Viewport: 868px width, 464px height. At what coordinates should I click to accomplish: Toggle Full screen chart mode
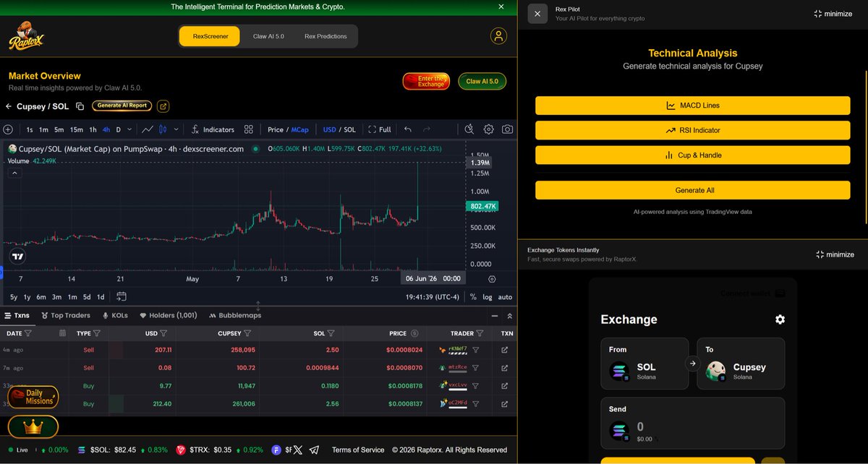tap(380, 129)
